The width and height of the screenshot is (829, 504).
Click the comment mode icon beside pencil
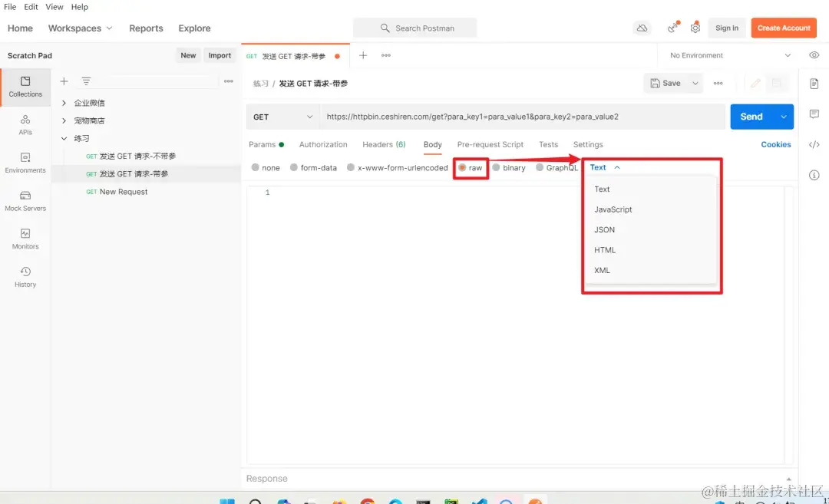coord(777,83)
